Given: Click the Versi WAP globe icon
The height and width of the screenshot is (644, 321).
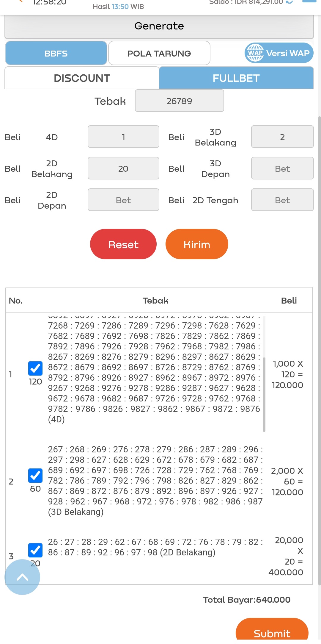Looking at the screenshot, I should 255,53.
